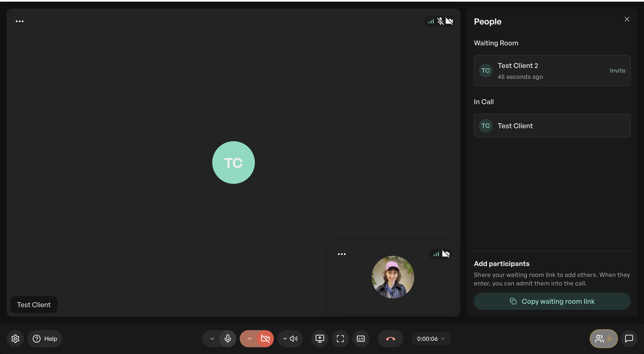Click the In Call heading
Screen dimensions: 644x354
[484, 102]
